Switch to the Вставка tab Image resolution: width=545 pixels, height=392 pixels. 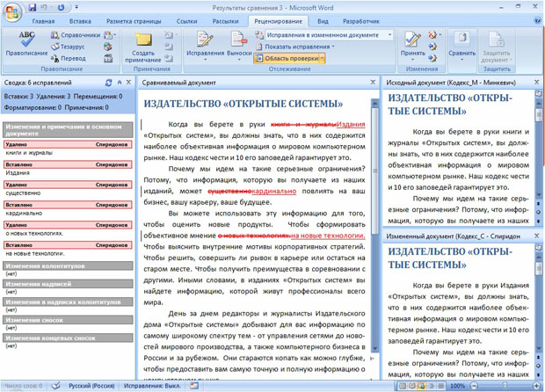pyautogui.click(x=80, y=21)
